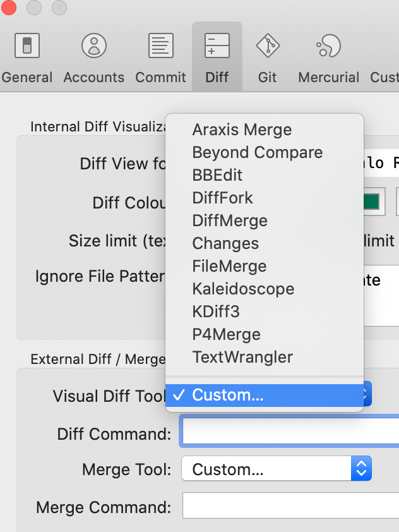Viewport: 399px width, 532px height.
Task: Focus the Diff Command input field
Action: click(x=291, y=431)
